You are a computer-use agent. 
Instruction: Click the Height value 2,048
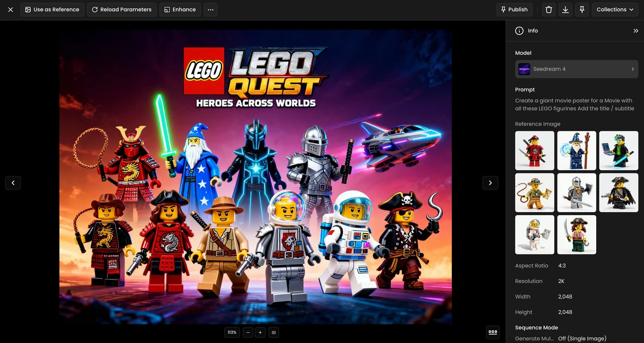click(x=565, y=312)
